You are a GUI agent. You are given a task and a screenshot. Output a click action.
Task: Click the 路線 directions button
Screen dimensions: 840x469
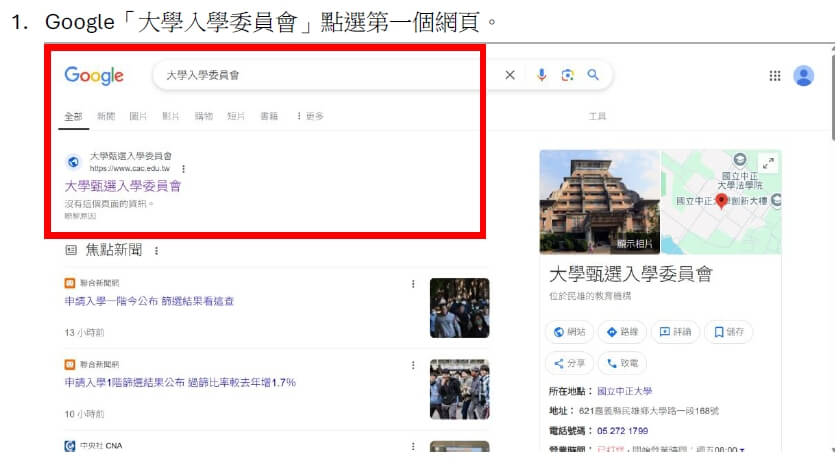click(622, 332)
